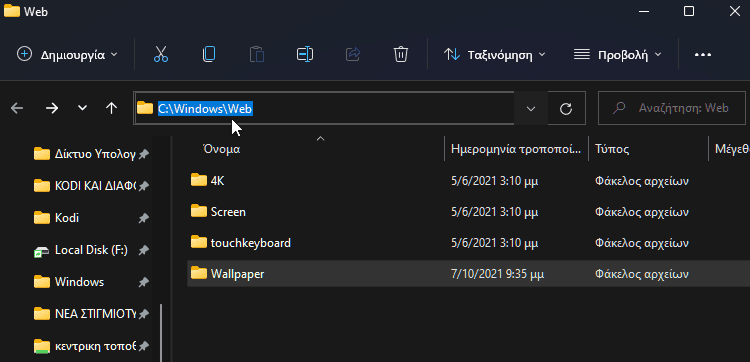Viewport: 750px width, 362px height.
Task: Click the Delete trash can icon
Action: tap(400, 54)
